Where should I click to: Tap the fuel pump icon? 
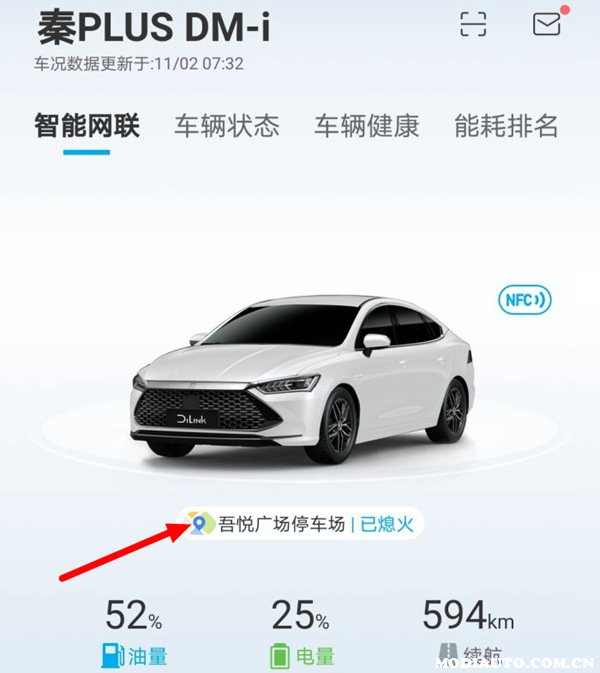tap(113, 655)
